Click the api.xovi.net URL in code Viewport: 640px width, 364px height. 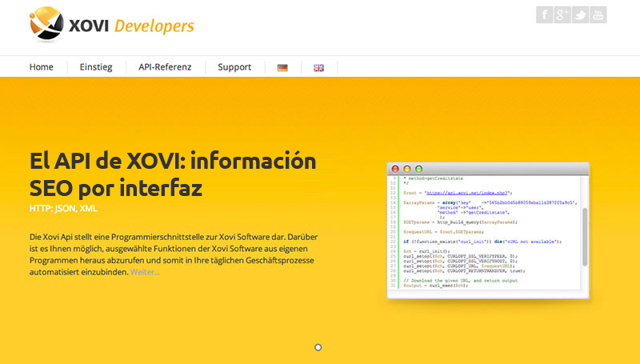point(467,193)
